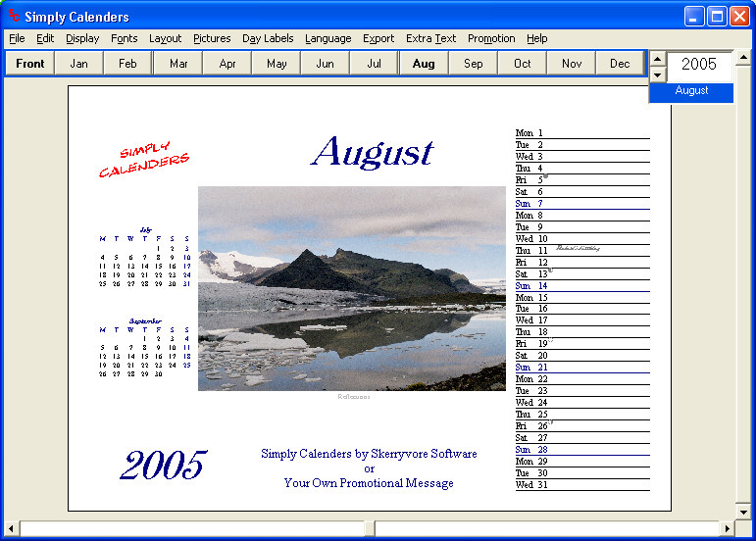The height and width of the screenshot is (541, 756).
Task: Click 'Simply Calenders by Skerryvore Software' text
Action: point(369,454)
